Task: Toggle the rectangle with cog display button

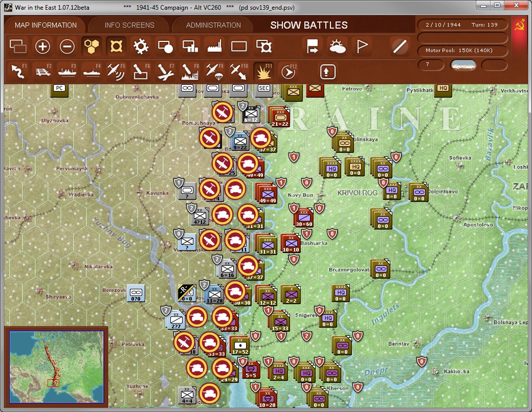Action: coord(263,47)
